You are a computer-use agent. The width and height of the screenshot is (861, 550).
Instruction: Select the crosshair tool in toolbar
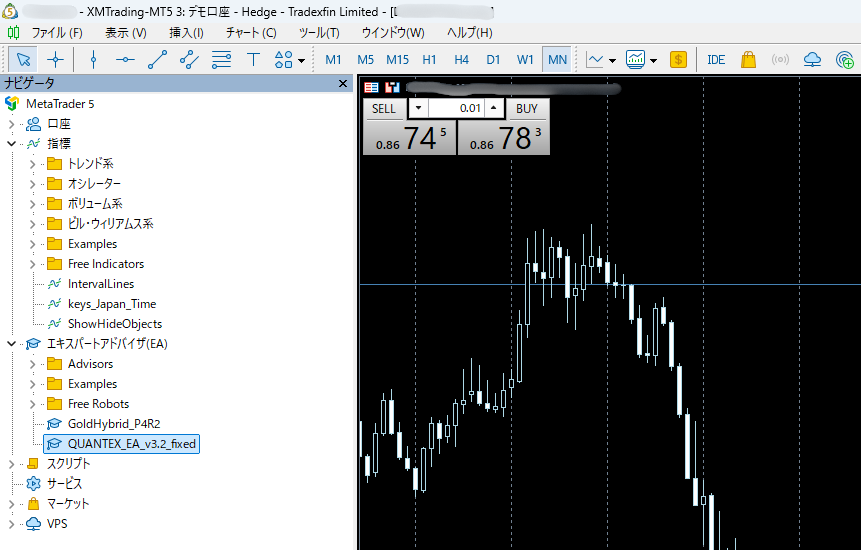click(56, 60)
